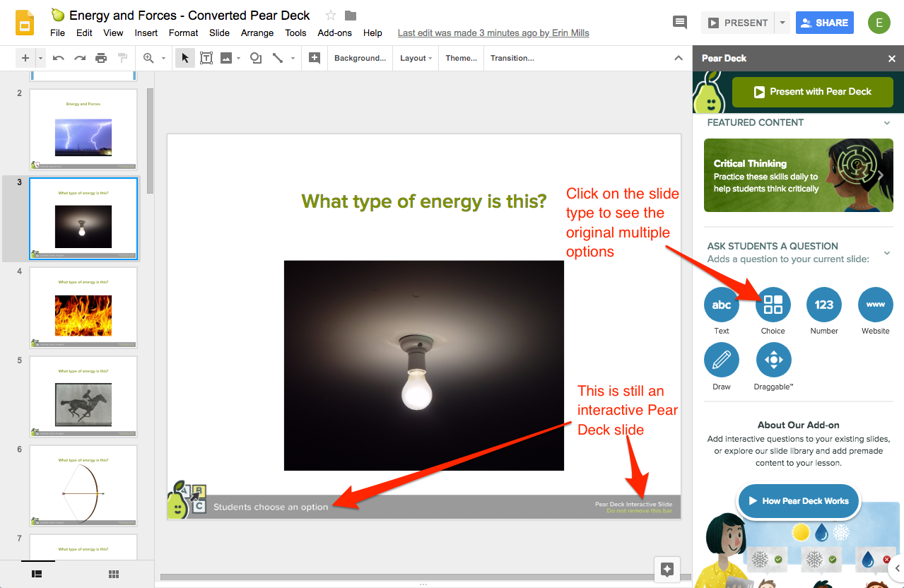Open the Layout dropdown
This screenshot has width=904, height=588.
416,58
